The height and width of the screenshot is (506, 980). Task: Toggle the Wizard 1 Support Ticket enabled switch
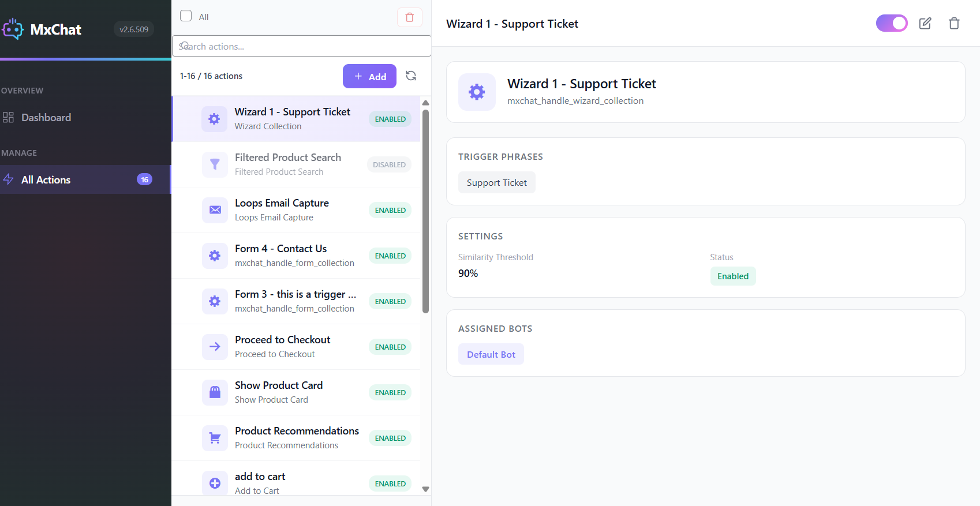pyautogui.click(x=892, y=23)
